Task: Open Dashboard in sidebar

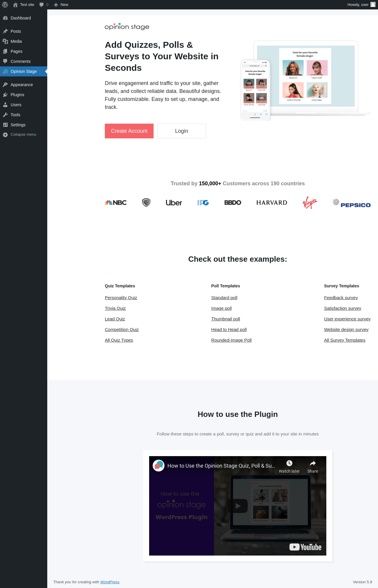Action: (24, 18)
